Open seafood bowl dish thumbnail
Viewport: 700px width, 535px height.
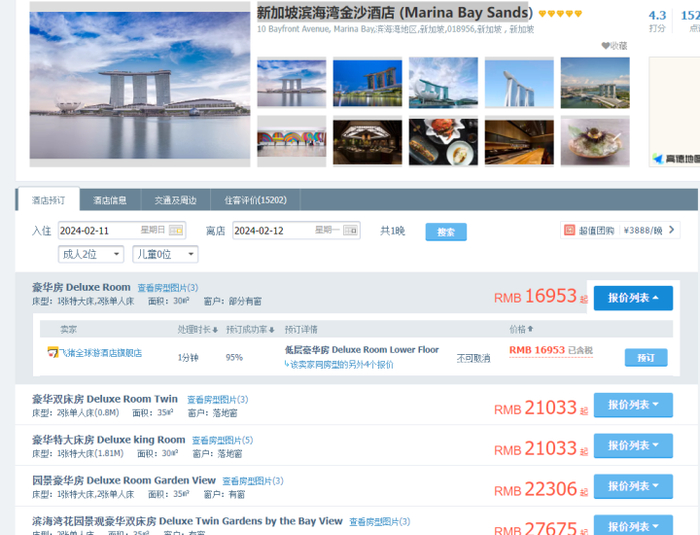pos(595,142)
